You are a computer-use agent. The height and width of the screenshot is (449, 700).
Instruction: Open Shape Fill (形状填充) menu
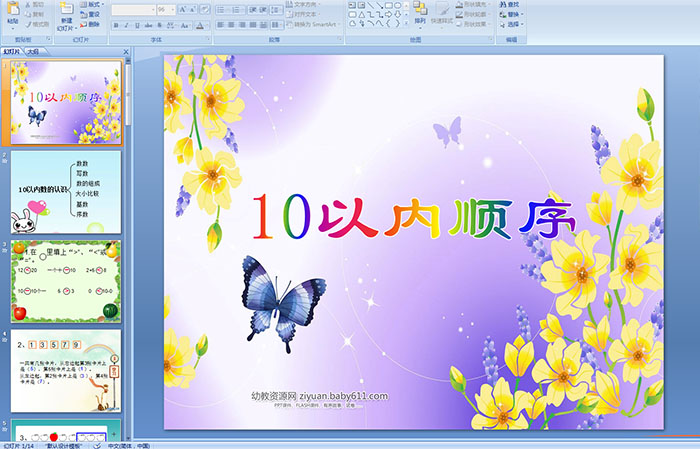click(474, 4)
